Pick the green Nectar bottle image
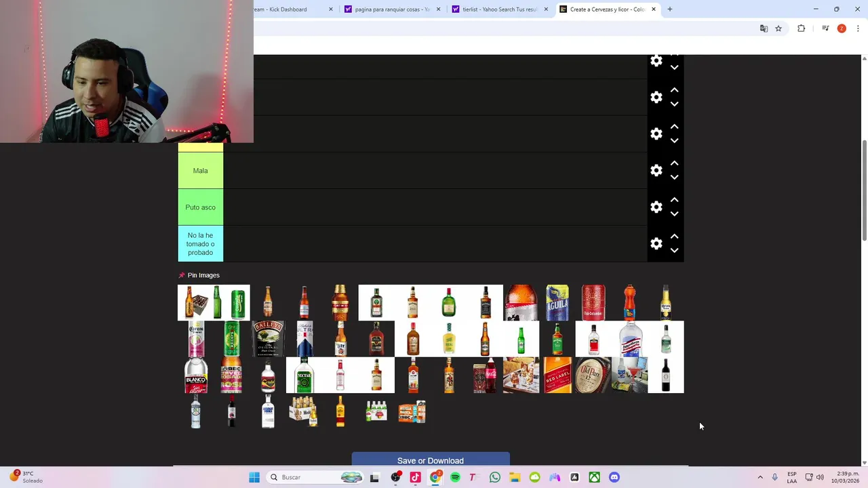Viewport: 868px width, 488px height. click(304, 375)
